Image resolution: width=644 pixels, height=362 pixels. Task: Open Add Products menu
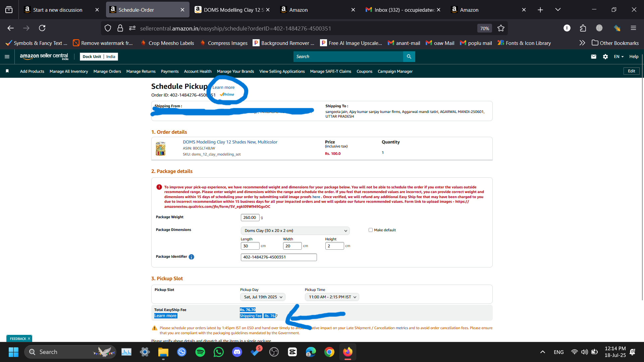[32, 71]
